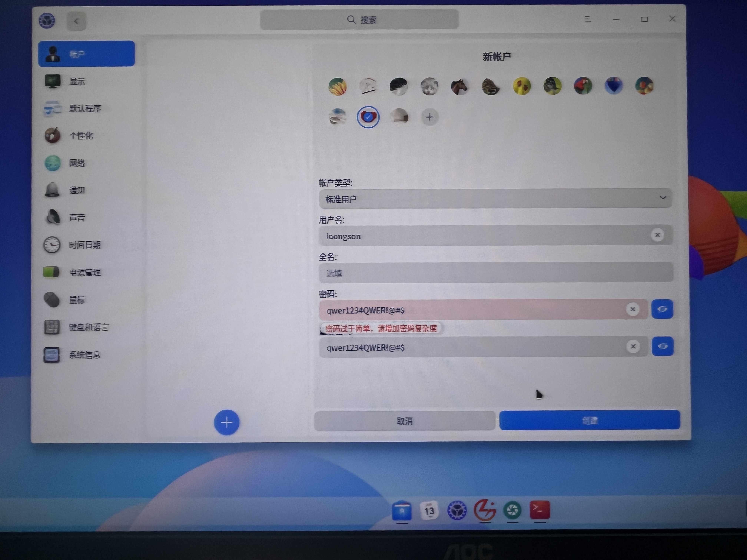The height and width of the screenshot is (560, 747).
Task: Select the horse avatar
Action: tap(460, 86)
